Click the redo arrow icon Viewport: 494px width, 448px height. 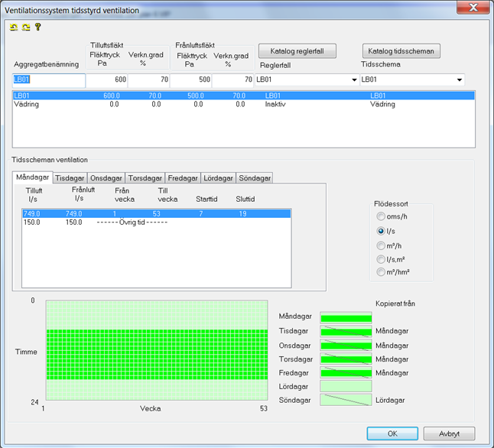[26, 28]
